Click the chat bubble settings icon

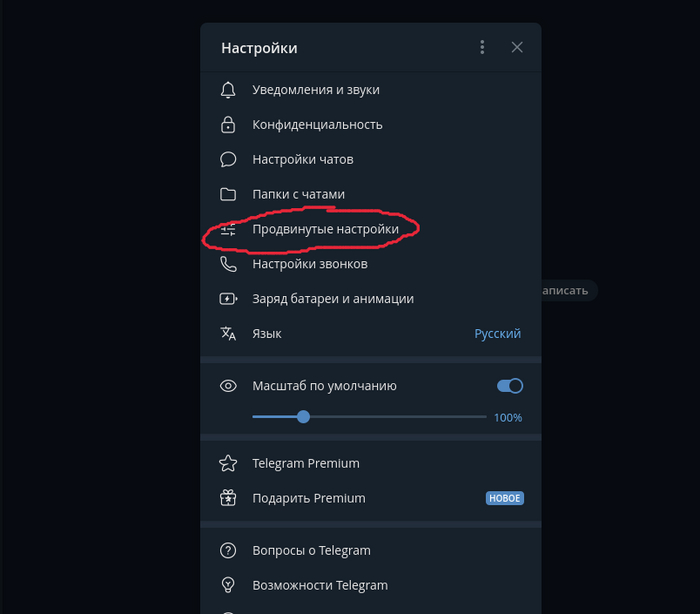pos(228,160)
